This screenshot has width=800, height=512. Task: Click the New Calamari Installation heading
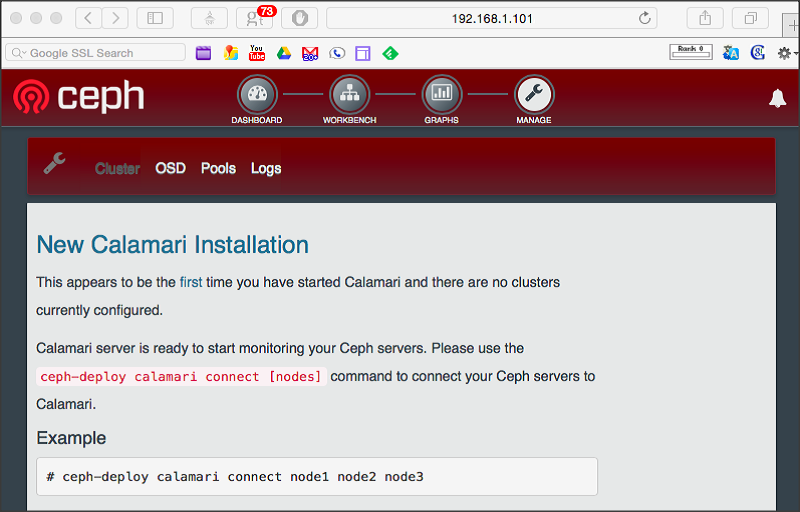[172, 245]
